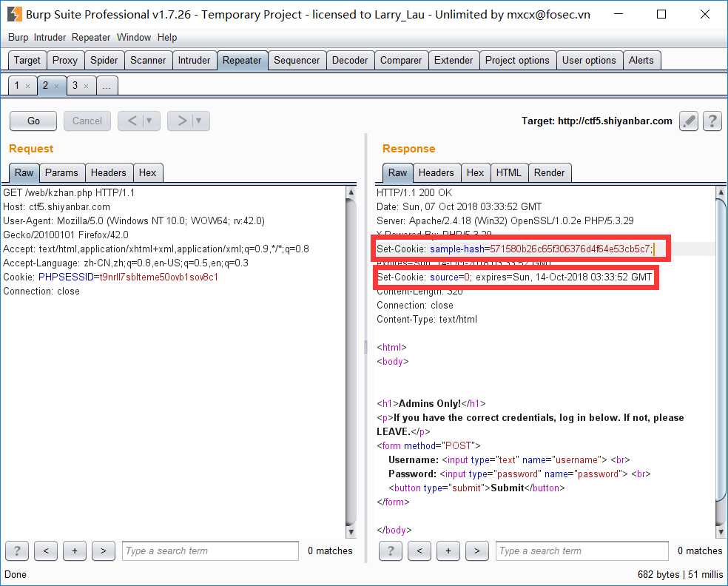Select Repeater sub-tab 3
The width and height of the screenshot is (728, 586).
75,85
